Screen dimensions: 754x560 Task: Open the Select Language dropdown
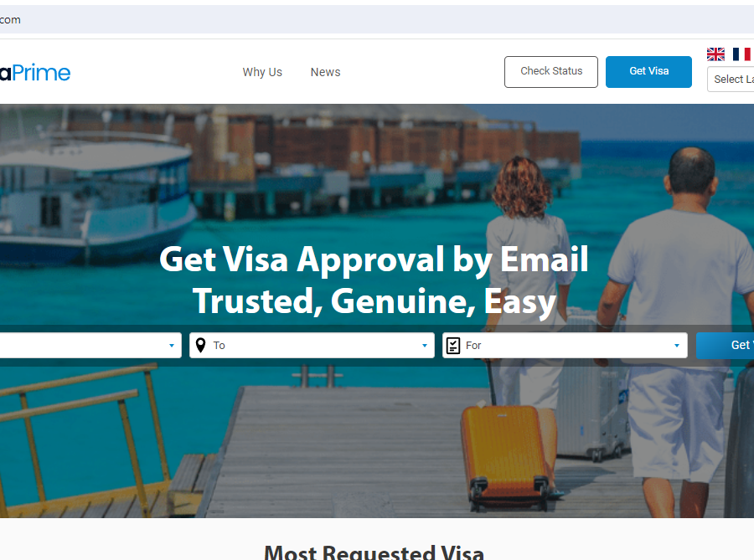click(x=731, y=80)
